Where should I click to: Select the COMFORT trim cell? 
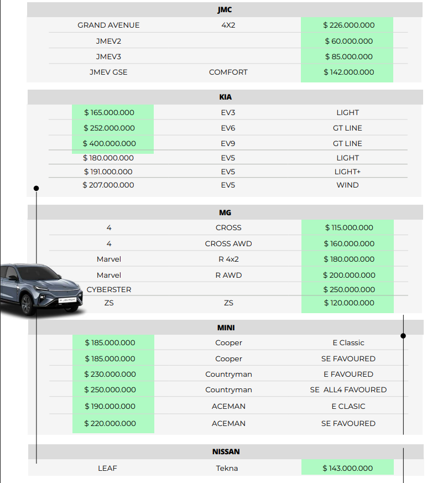click(x=228, y=72)
